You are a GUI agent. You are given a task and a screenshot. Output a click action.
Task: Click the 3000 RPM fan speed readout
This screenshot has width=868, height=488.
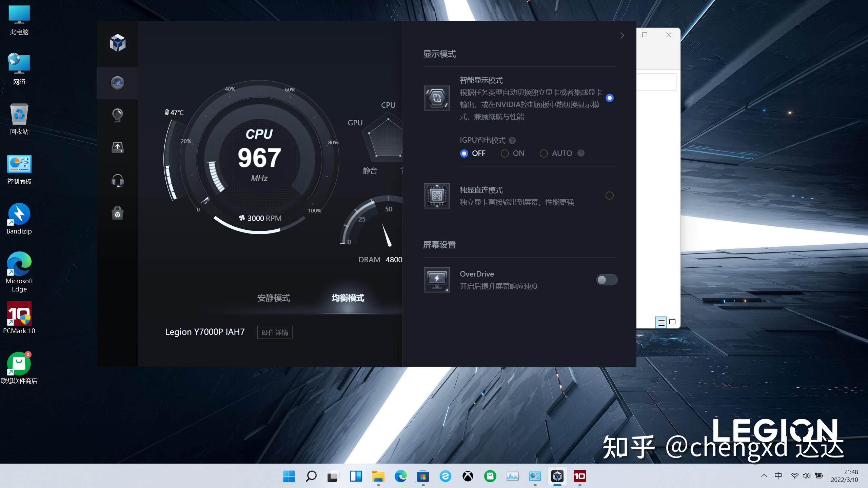pyautogui.click(x=260, y=218)
